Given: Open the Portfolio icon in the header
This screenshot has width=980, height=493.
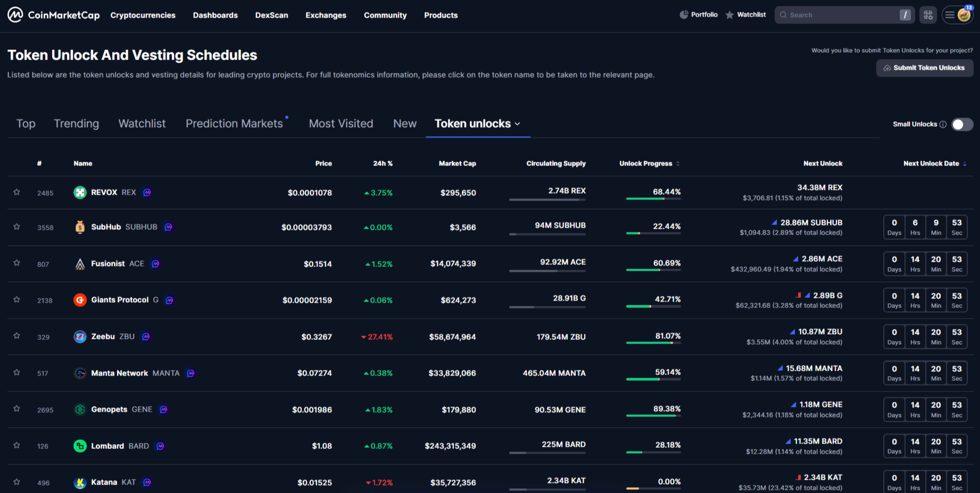Looking at the screenshot, I should click(684, 14).
